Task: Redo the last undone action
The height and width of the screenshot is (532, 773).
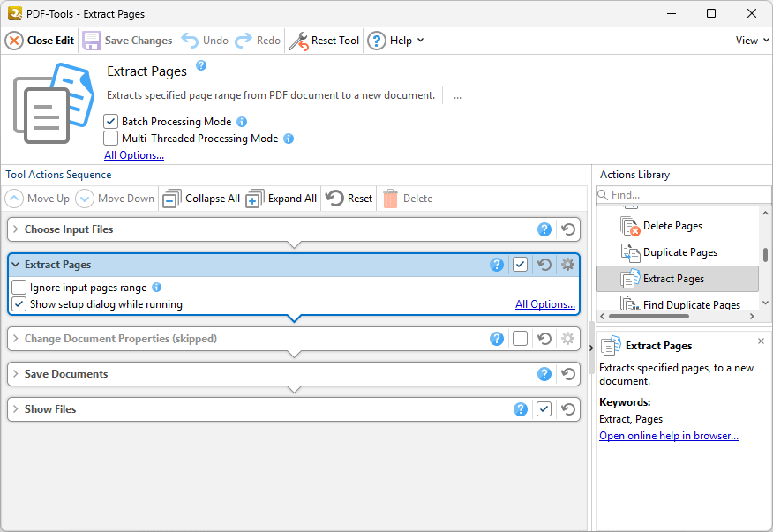Action: (258, 41)
